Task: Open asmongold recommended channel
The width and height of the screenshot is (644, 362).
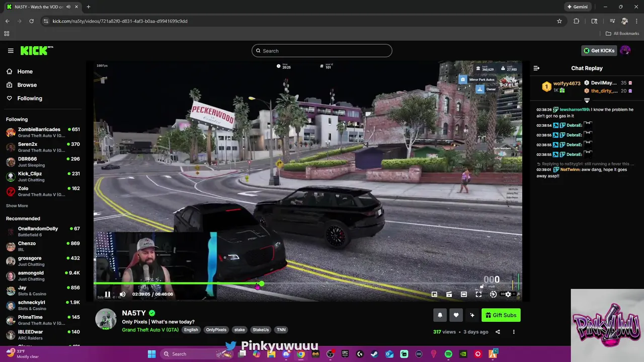Action: [43, 276]
